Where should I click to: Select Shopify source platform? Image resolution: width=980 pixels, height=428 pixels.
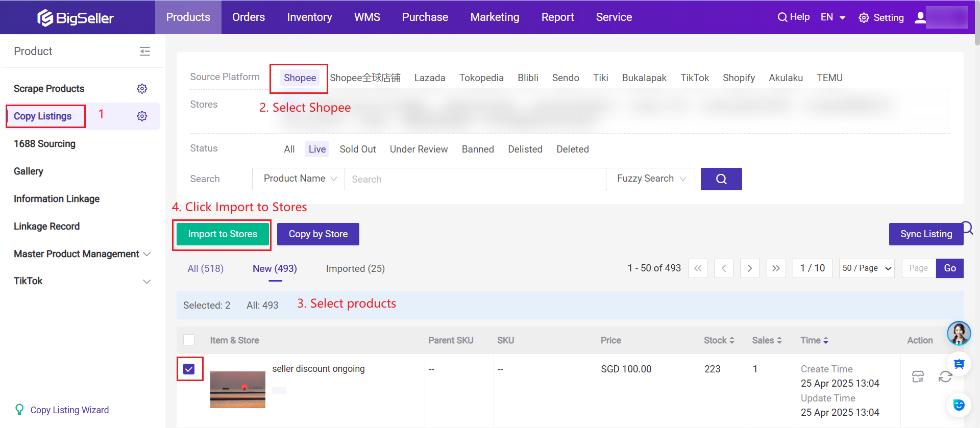click(739, 78)
